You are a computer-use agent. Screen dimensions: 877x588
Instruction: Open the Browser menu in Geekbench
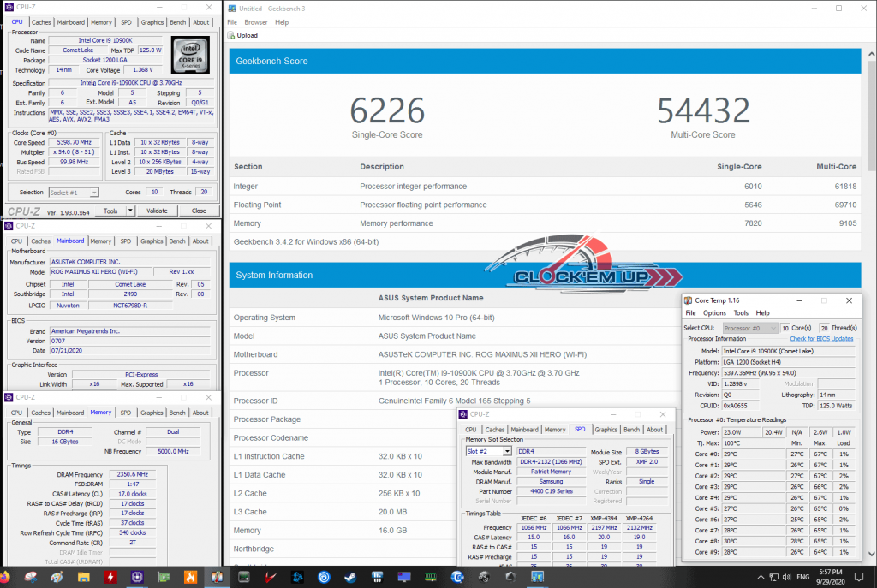point(256,22)
